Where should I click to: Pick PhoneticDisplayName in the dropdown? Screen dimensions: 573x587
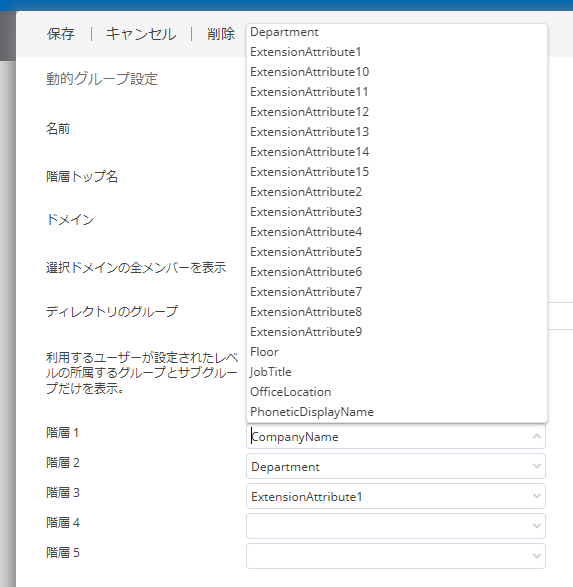click(397, 412)
